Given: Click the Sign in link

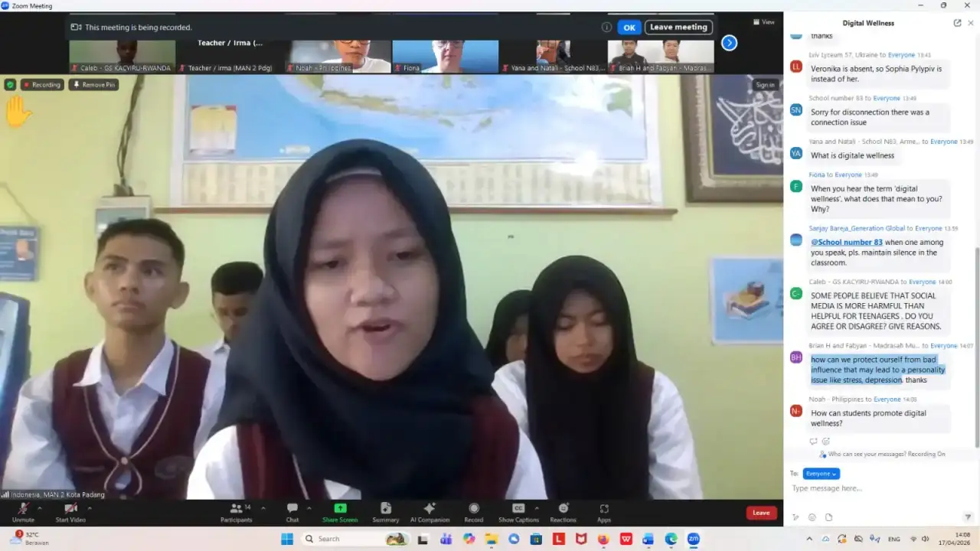Looking at the screenshot, I should click(766, 84).
